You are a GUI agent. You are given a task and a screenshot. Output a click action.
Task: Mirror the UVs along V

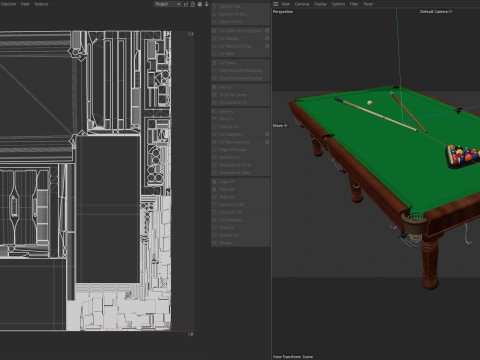[x=240, y=119]
